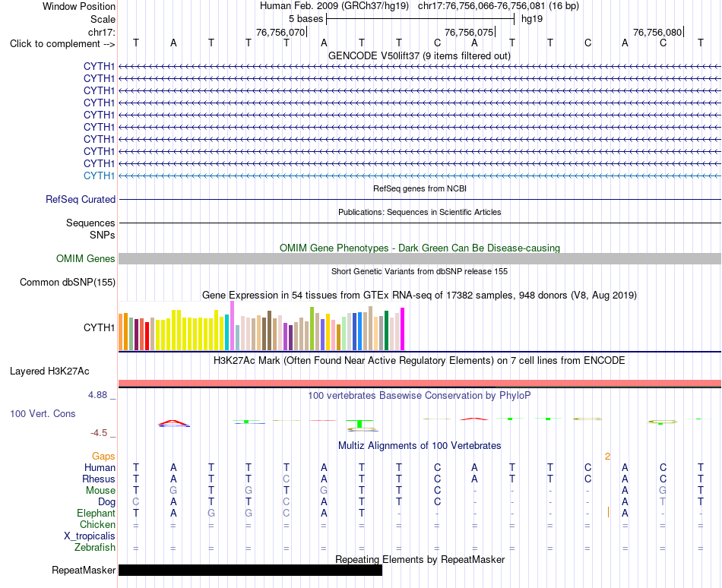Select the pink Layered H3K27Ac signal bar
Viewport: 722px width, 588px height.
coord(420,383)
